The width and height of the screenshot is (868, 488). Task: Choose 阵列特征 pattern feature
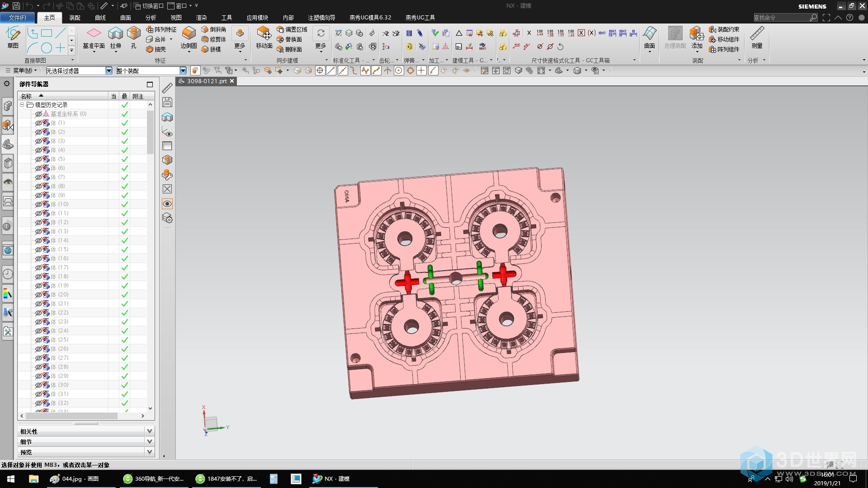(x=161, y=29)
